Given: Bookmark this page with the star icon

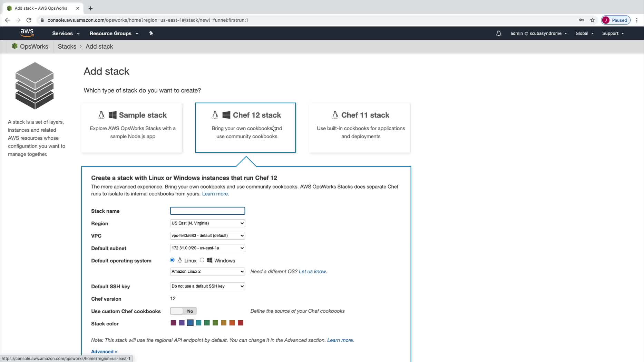Looking at the screenshot, I should click(x=592, y=20).
